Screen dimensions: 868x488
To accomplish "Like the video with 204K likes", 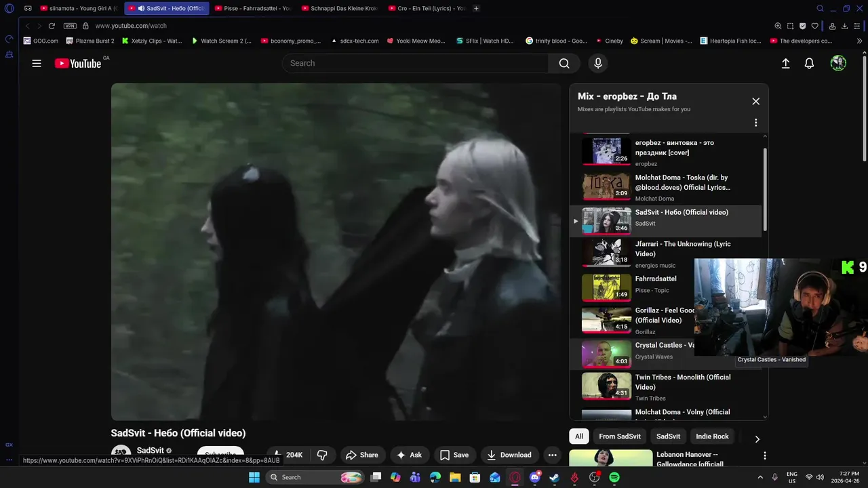I will pos(288,455).
